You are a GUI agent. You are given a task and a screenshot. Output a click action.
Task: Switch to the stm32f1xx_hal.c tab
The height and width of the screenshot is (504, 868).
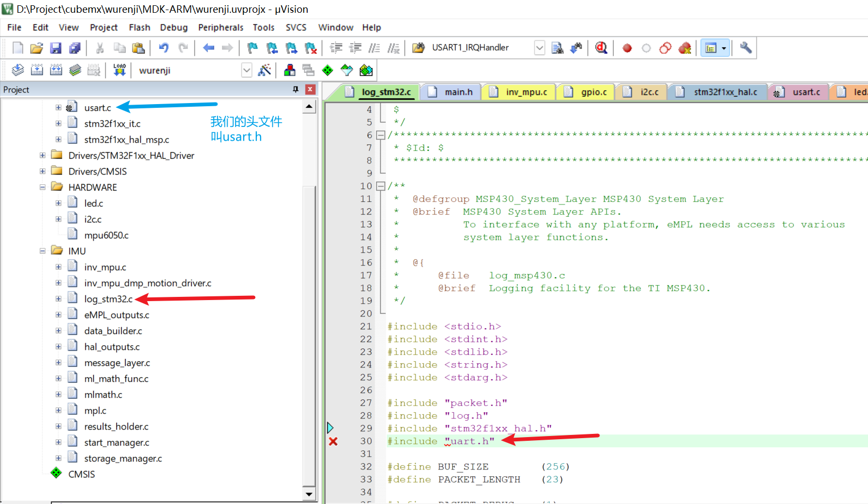(x=717, y=92)
